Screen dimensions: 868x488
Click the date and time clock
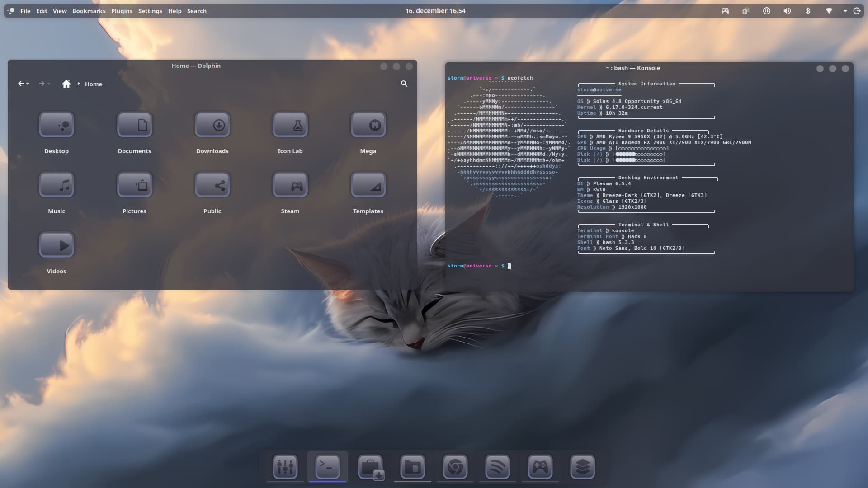[435, 11]
